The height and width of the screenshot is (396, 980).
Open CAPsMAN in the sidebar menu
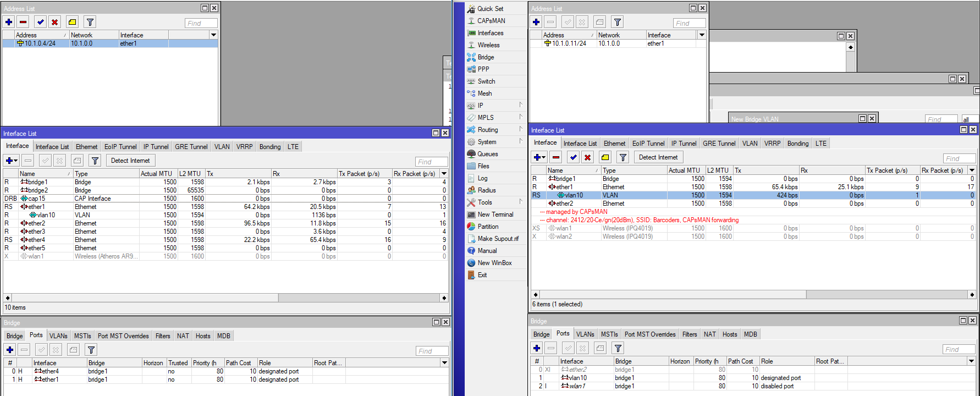click(x=491, y=21)
